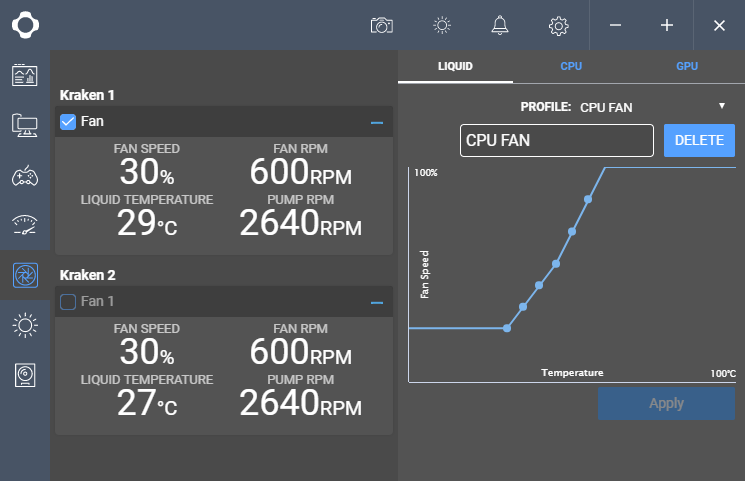Open the dashboard overview sidebar icon
The image size is (745, 481).
25,75
